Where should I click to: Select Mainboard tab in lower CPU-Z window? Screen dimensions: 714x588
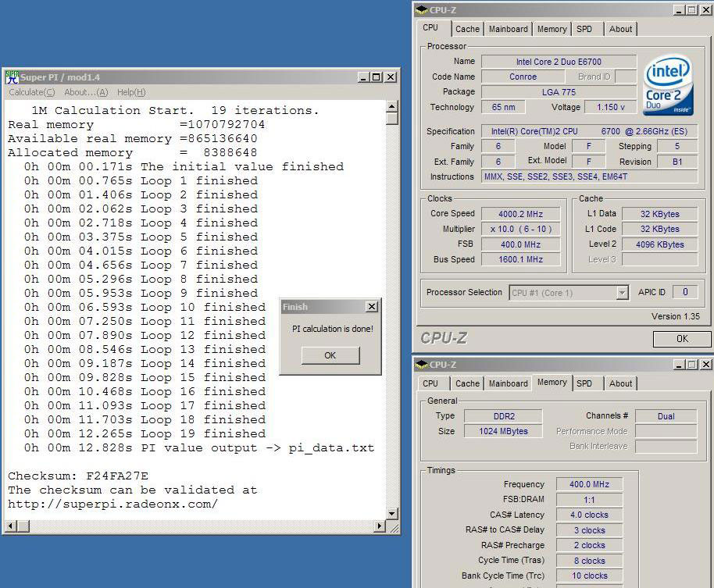click(509, 383)
